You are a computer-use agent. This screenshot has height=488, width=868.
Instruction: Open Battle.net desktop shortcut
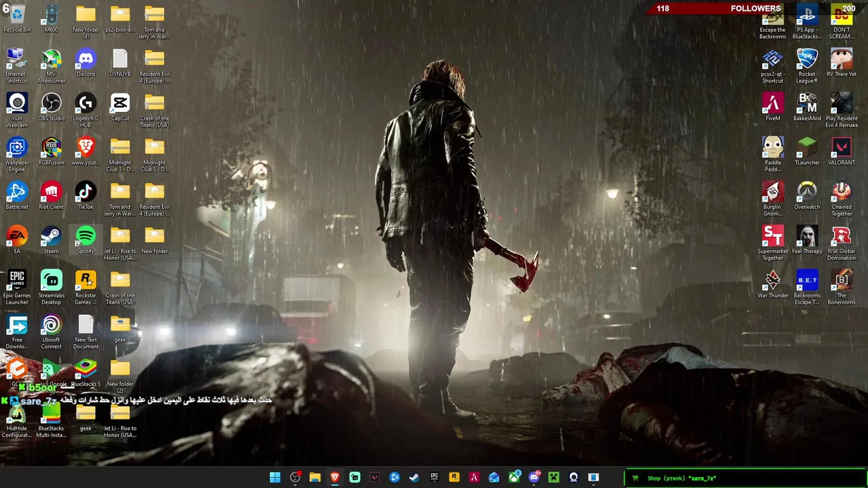pyautogui.click(x=17, y=196)
